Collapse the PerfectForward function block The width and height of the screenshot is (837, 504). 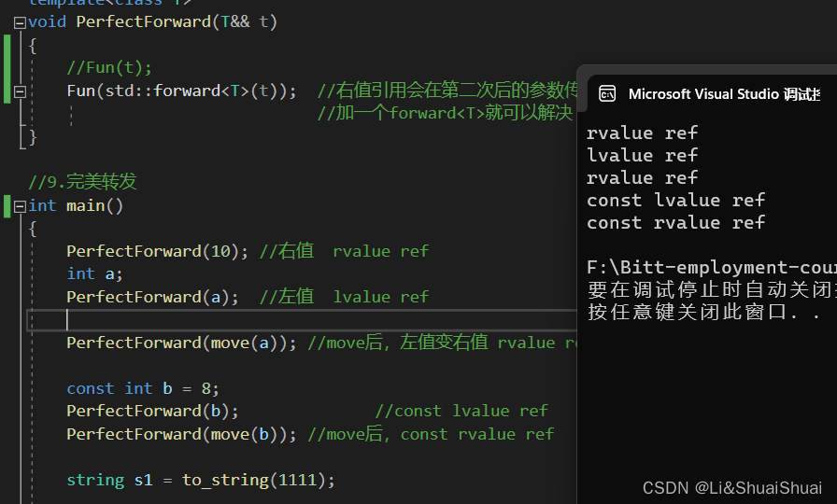pyautogui.click(x=20, y=22)
